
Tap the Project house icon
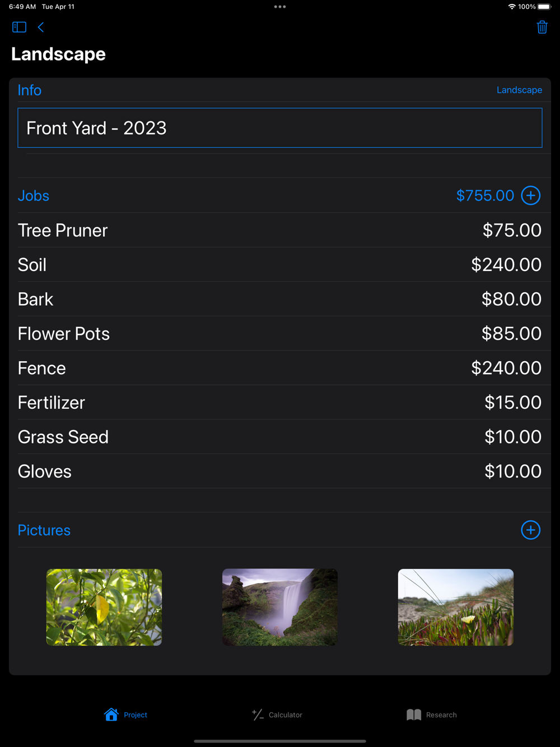(x=111, y=715)
